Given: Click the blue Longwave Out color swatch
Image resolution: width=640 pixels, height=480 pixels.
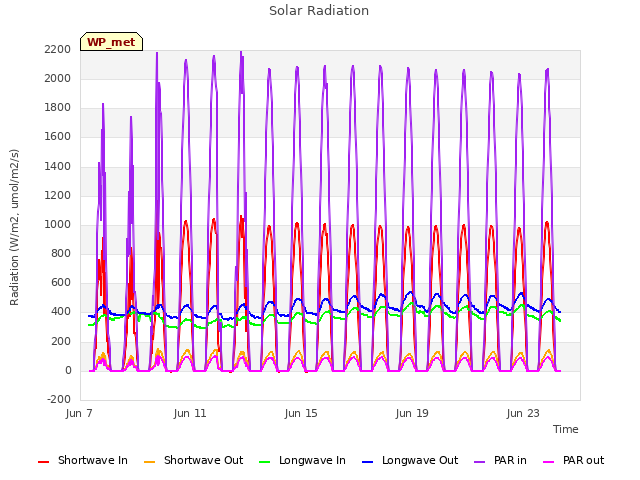Looking at the screenshot, I should click(x=367, y=462).
